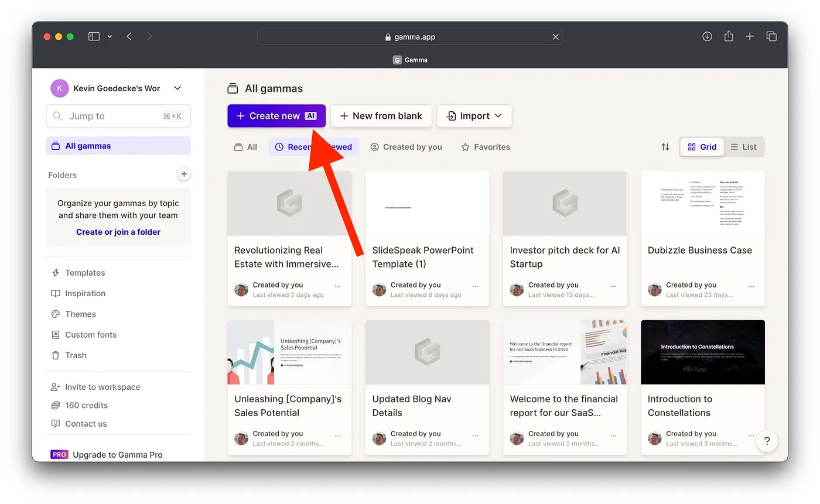Image resolution: width=820 pixels, height=504 pixels.
Task: Open more options on Investor pitch deck card
Action: click(x=613, y=287)
